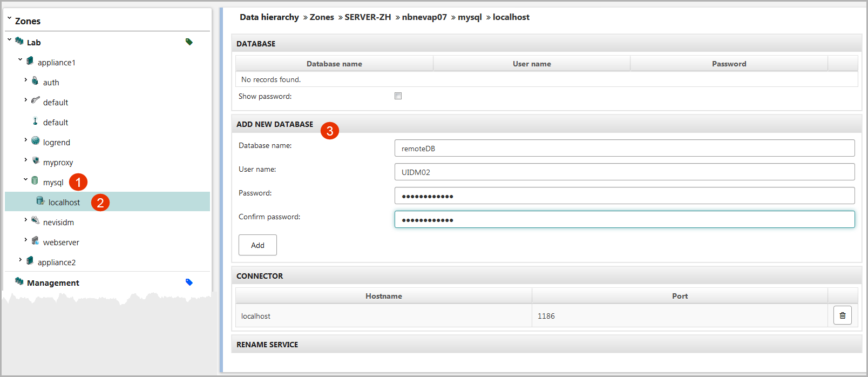Click the Hostname column header

coord(384,296)
